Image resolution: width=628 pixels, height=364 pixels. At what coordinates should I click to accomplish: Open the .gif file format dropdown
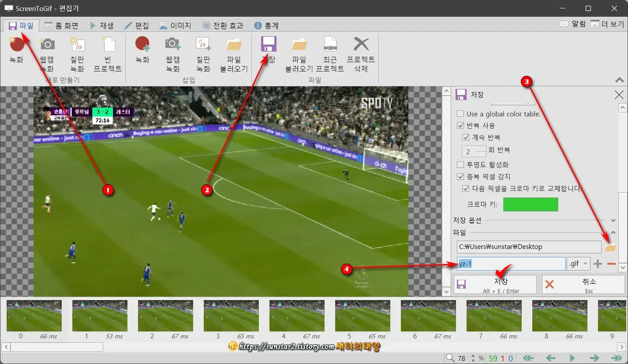point(578,263)
